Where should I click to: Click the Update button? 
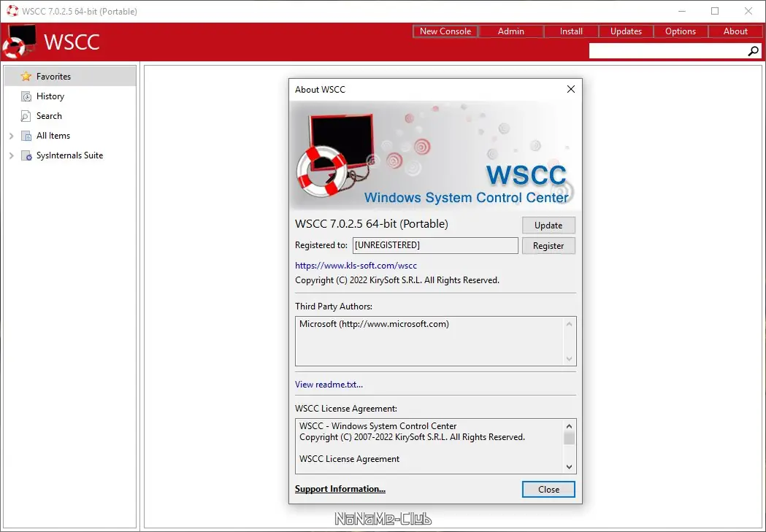pyautogui.click(x=548, y=225)
